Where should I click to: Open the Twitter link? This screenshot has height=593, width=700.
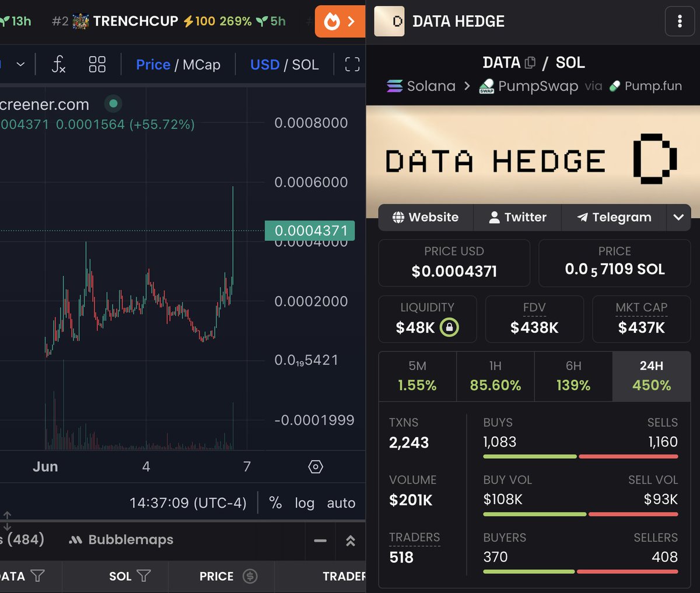coord(517,217)
